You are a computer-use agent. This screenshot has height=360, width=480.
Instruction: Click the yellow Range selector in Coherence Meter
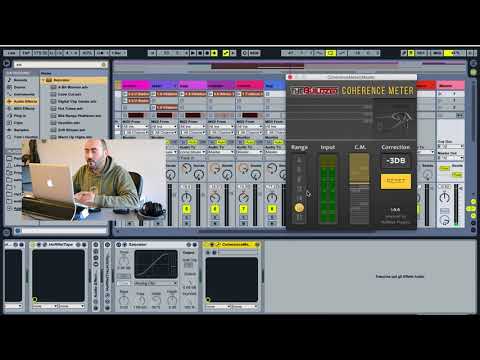pyautogui.click(x=299, y=208)
